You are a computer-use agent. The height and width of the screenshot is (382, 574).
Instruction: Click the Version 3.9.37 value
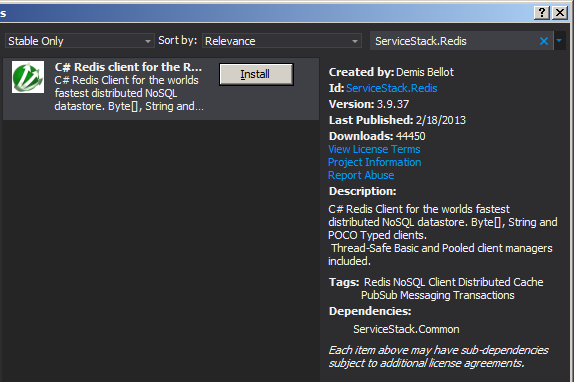[x=393, y=104]
